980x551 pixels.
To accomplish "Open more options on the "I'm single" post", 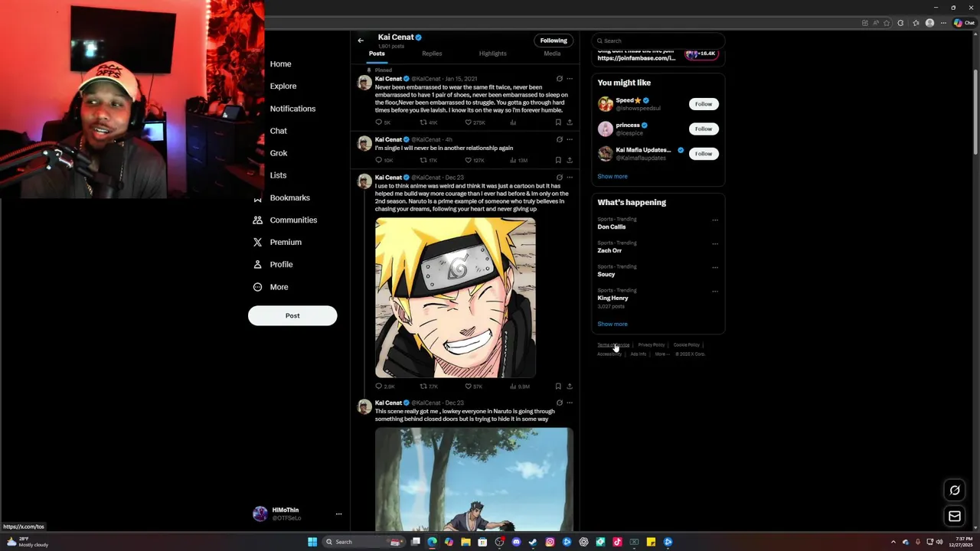I will click(569, 139).
